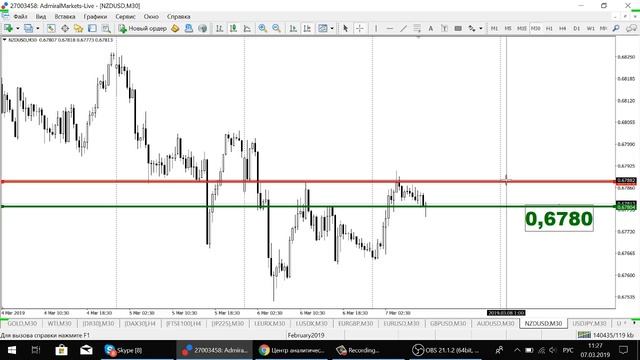Toggle Auto Scroll chart icon

[293, 28]
